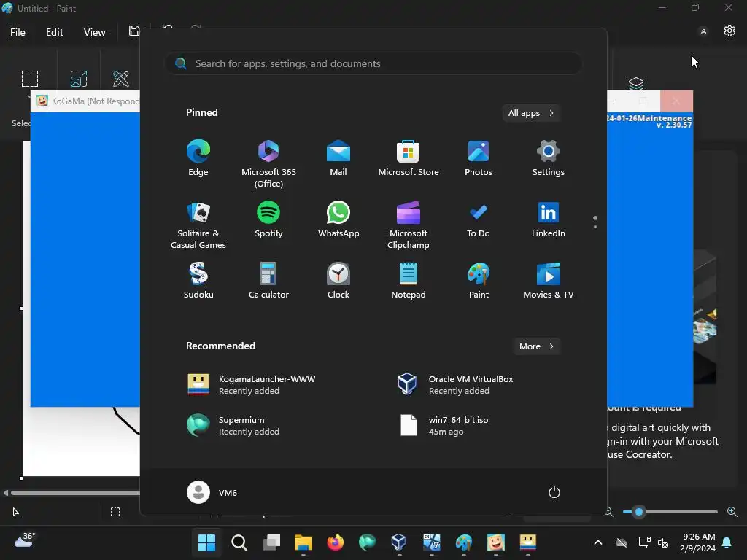Show hidden system tray icons

[598, 542]
